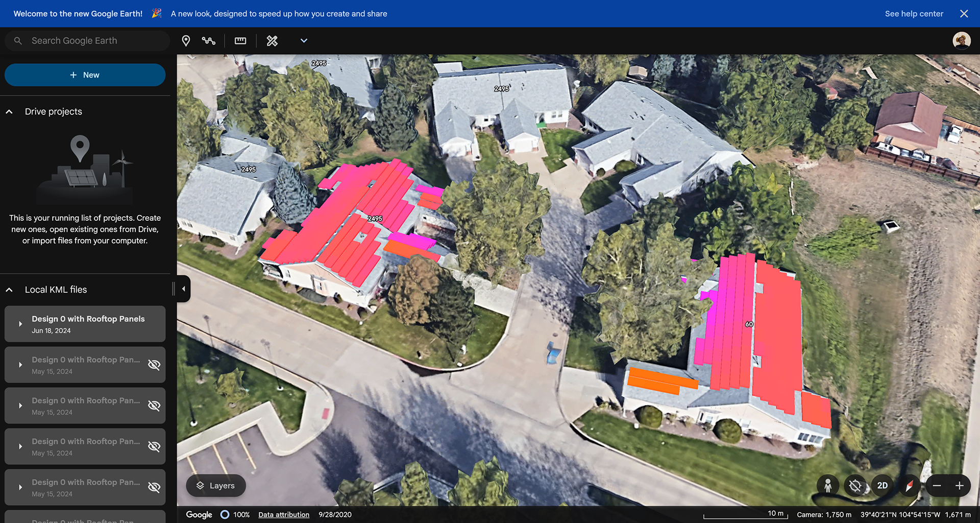The image size is (980, 523).
Task: Select the Draw path or polygon tool
Action: pos(208,41)
